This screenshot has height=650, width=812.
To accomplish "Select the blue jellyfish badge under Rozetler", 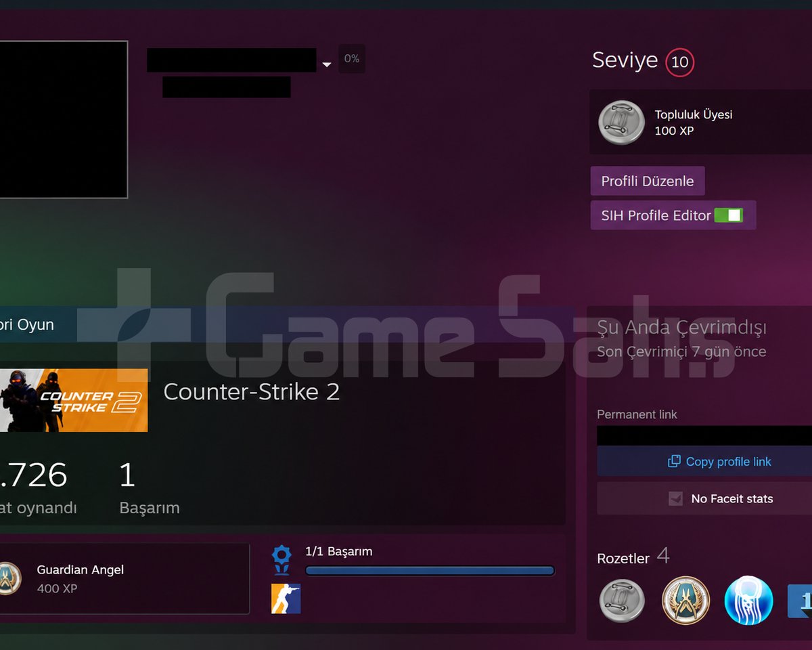I will point(748,601).
